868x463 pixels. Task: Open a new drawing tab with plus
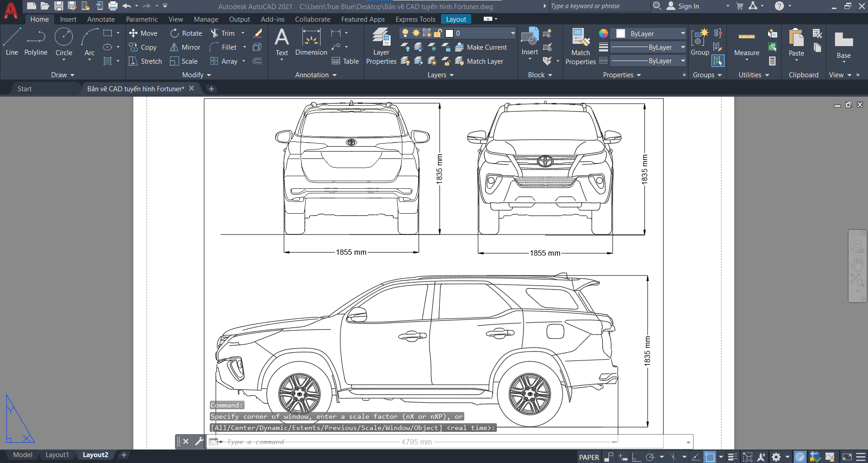211,89
